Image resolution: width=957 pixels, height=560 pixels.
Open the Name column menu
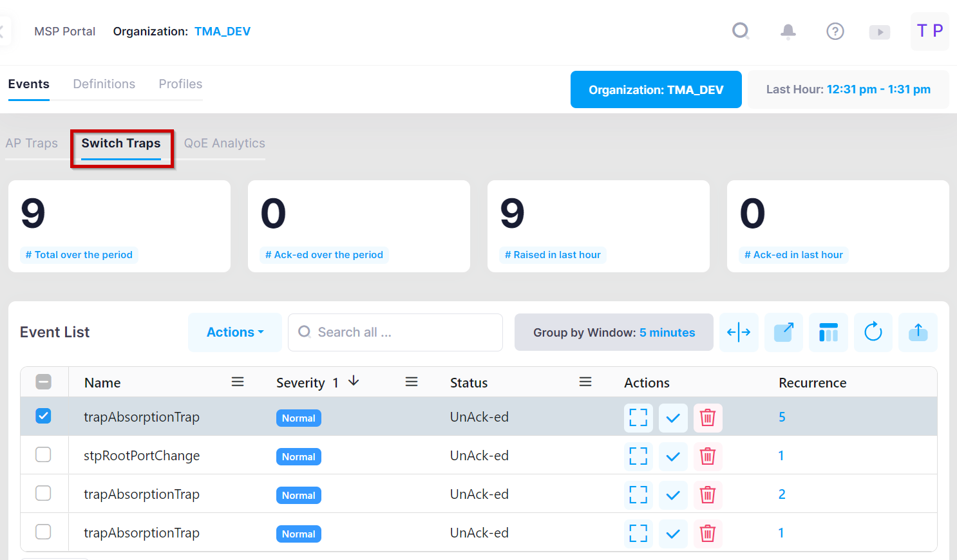point(238,382)
